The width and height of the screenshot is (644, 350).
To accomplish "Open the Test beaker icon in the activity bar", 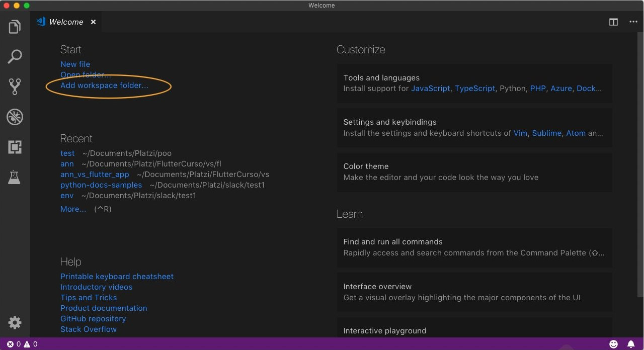I will pyautogui.click(x=15, y=177).
